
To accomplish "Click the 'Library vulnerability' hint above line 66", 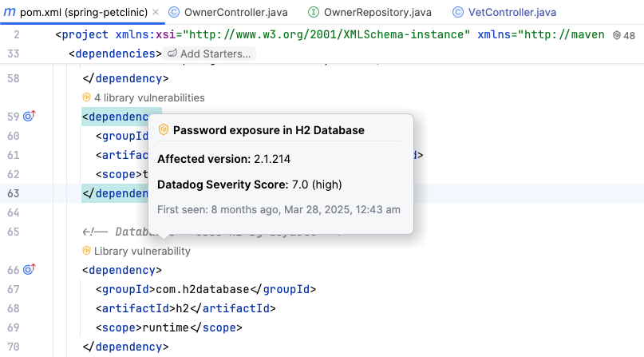I will click(142, 251).
